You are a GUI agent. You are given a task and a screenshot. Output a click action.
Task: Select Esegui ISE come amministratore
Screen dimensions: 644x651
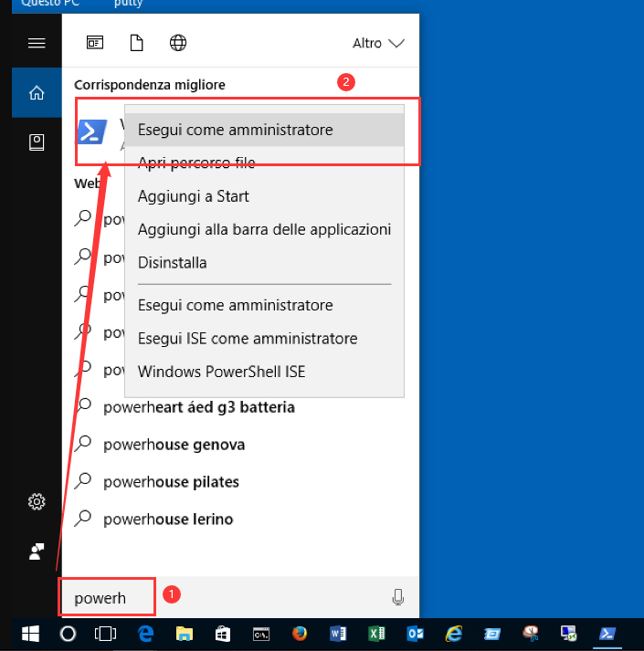(264, 339)
